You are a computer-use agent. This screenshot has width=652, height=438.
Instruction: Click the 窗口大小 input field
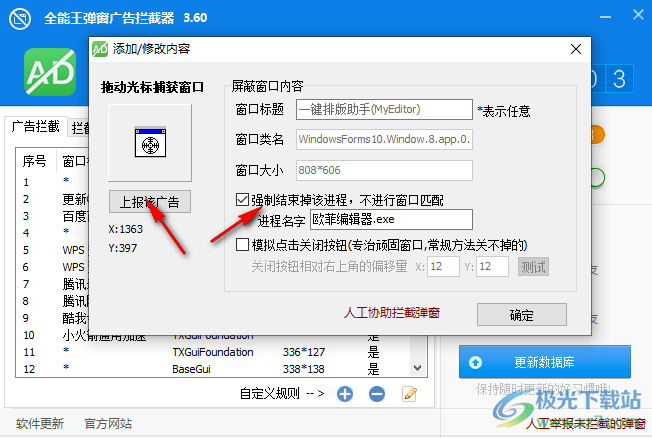point(384,170)
